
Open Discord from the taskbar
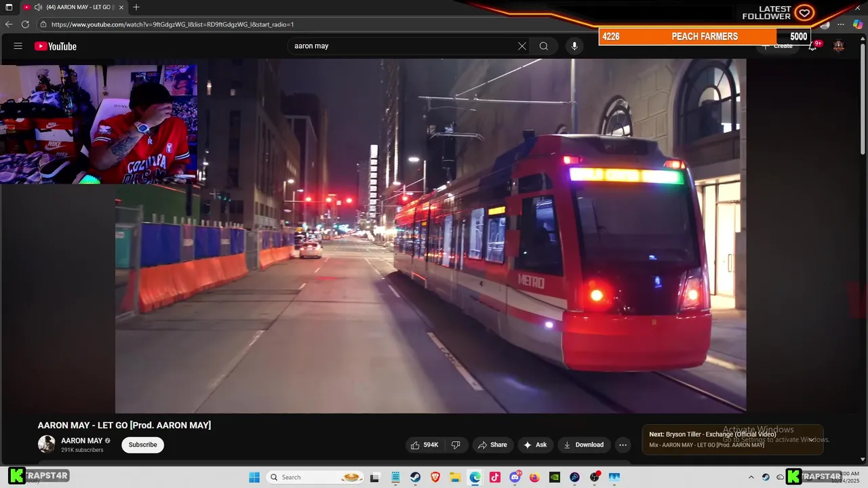click(x=515, y=477)
